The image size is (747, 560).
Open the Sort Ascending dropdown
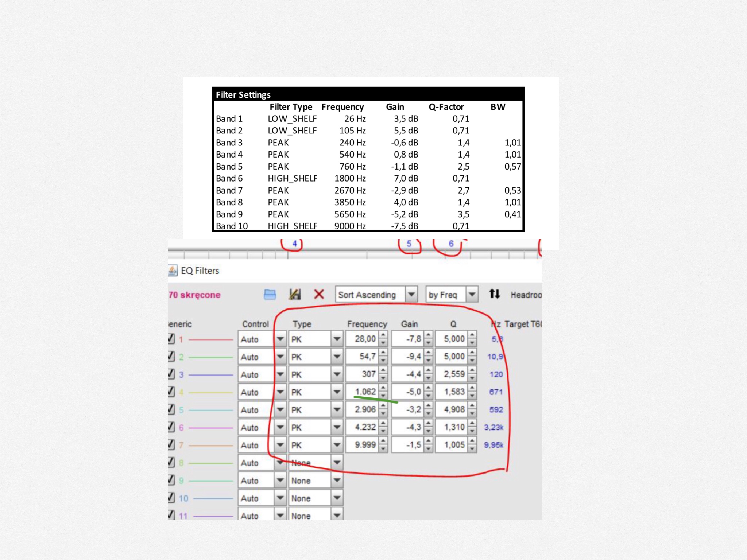(x=376, y=294)
